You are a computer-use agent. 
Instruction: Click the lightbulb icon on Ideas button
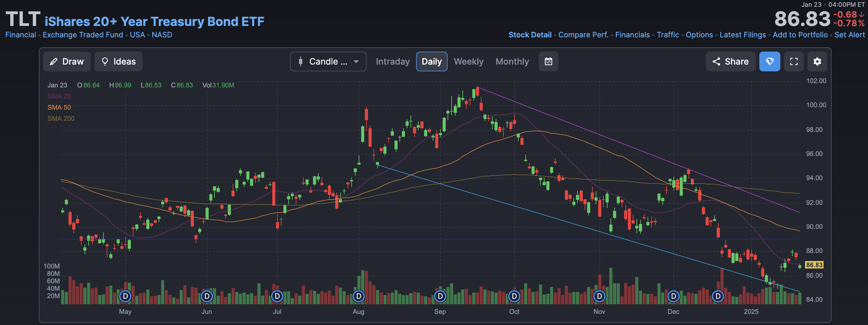coord(105,61)
